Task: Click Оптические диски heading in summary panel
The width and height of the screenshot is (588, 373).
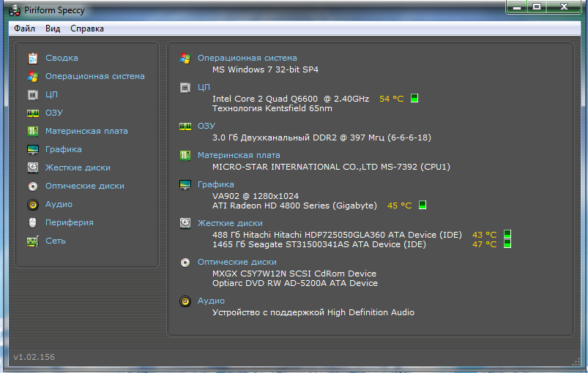Action: click(x=237, y=262)
